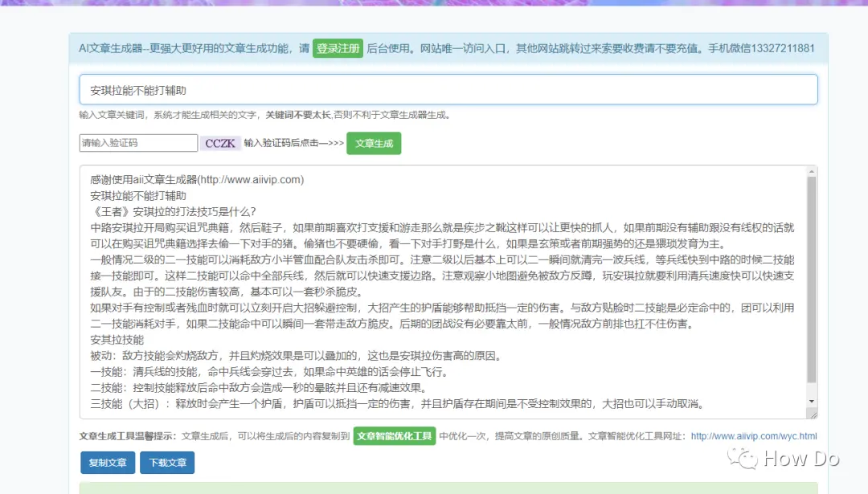
Task: Click the blue 复制文章 button
Action: tap(108, 463)
